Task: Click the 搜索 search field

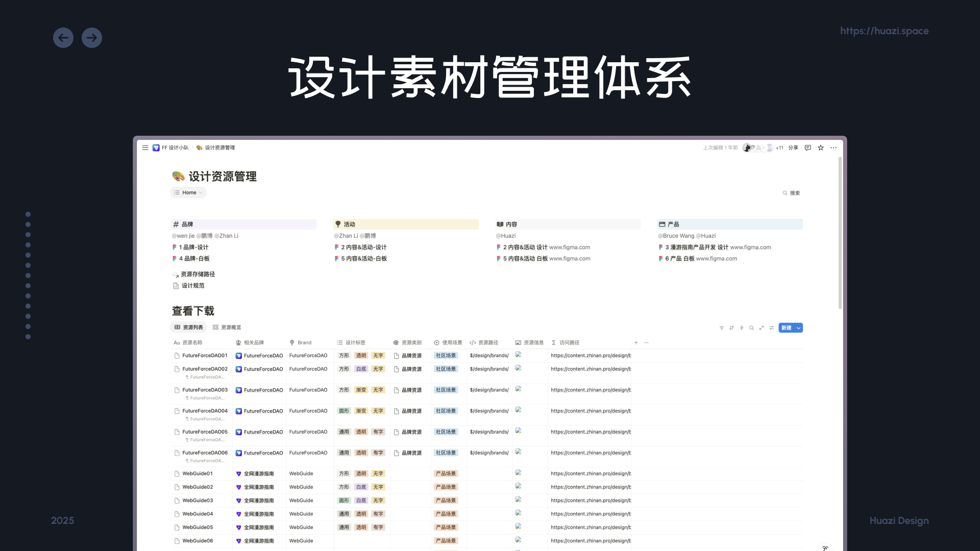Action: (x=791, y=193)
